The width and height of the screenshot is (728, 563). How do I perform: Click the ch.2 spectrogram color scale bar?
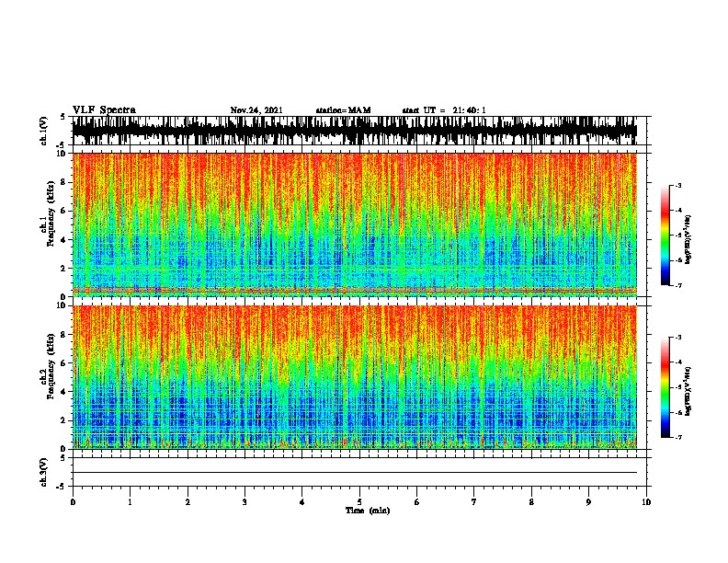665,387
